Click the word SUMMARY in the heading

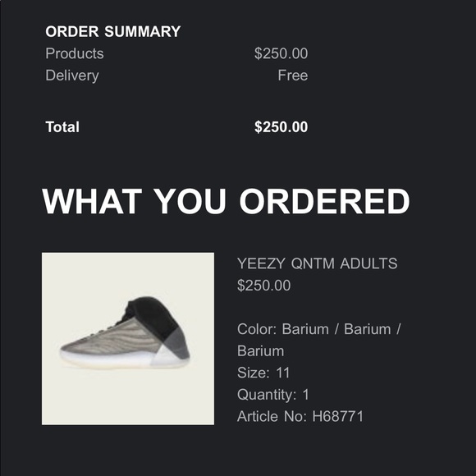142,31
